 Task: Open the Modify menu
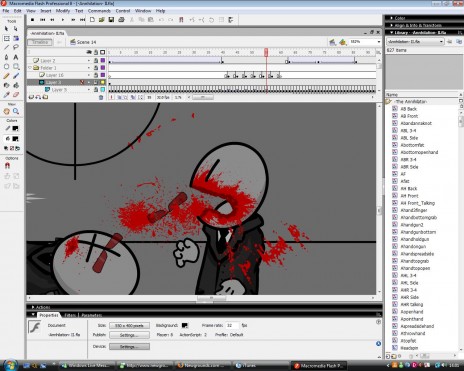[63, 11]
